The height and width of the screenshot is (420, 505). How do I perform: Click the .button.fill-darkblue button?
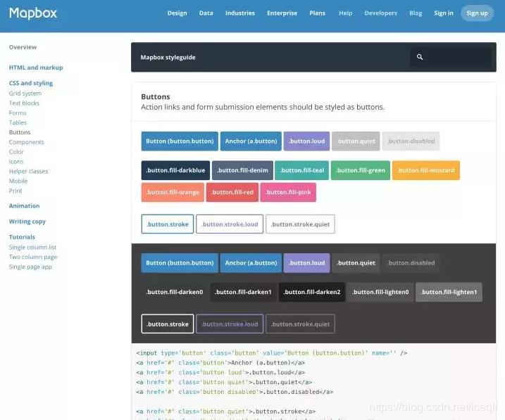pos(175,170)
